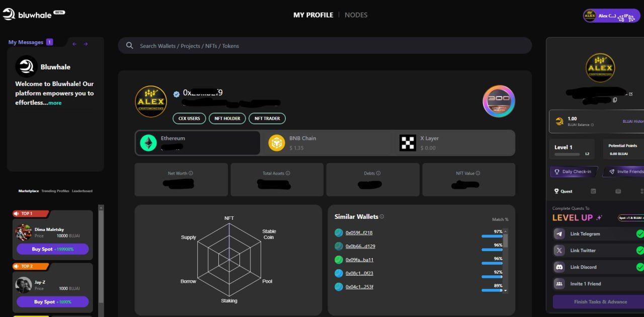Open similar wallet 0x0b66...d129

[360, 246]
